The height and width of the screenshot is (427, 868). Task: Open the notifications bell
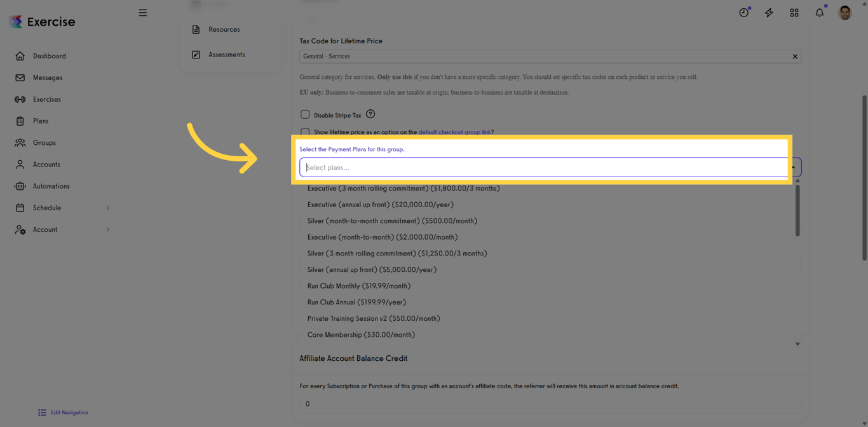[x=820, y=12]
